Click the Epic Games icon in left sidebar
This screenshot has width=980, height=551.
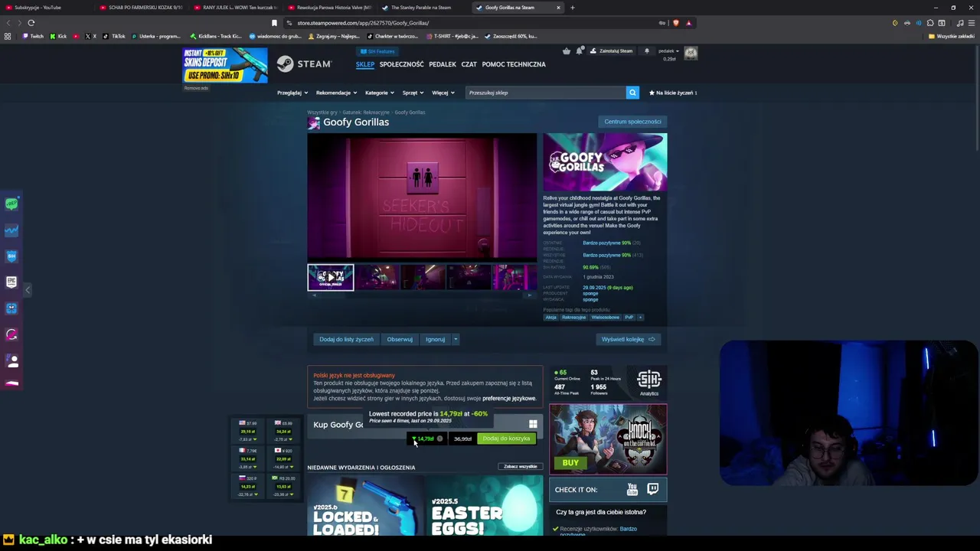pos(11,282)
